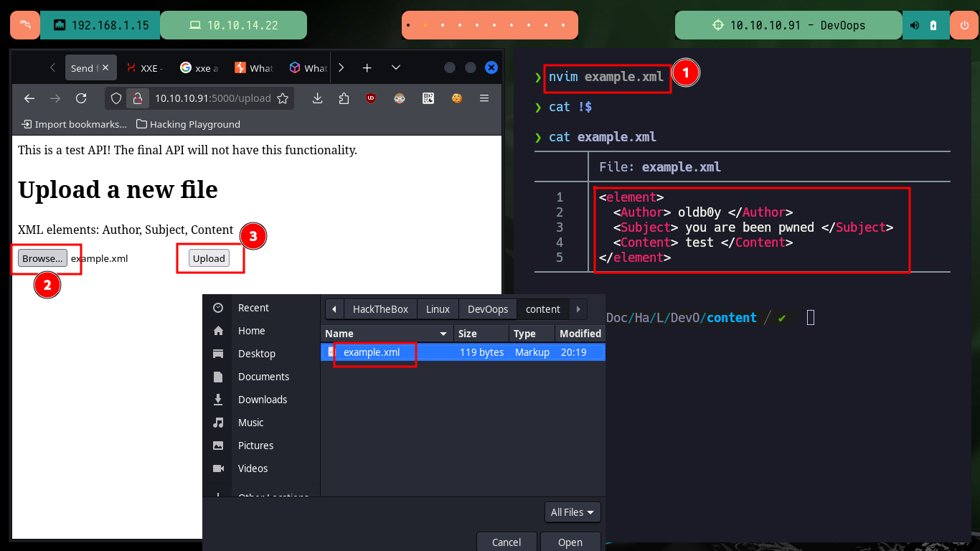The height and width of the screenshot is (551, 980).
Task: Select Videos in file dialog sidebar
Action: 261,468
